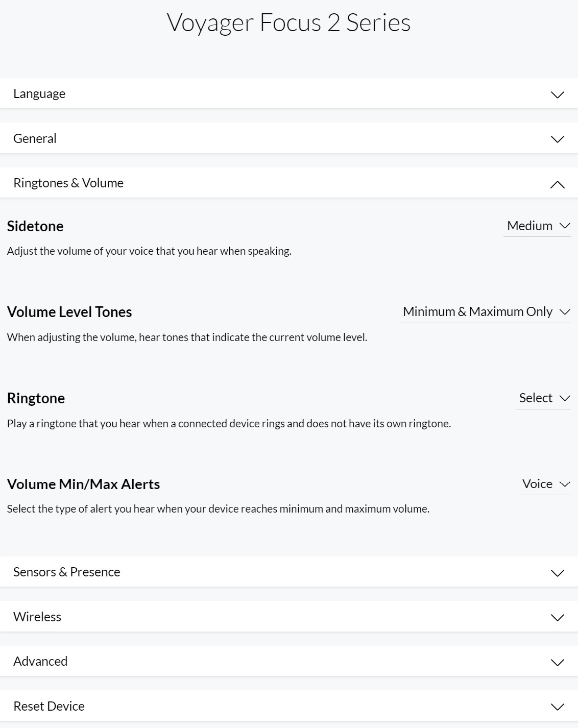
Task: Open Volume Level Tones dropdown
Action: [484, 311]
